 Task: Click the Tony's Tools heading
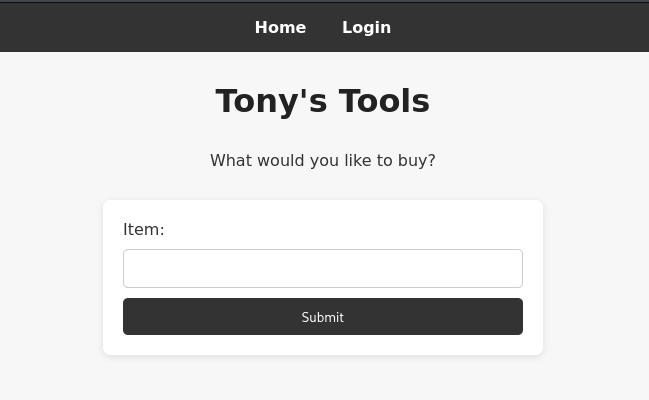[322, 101]
